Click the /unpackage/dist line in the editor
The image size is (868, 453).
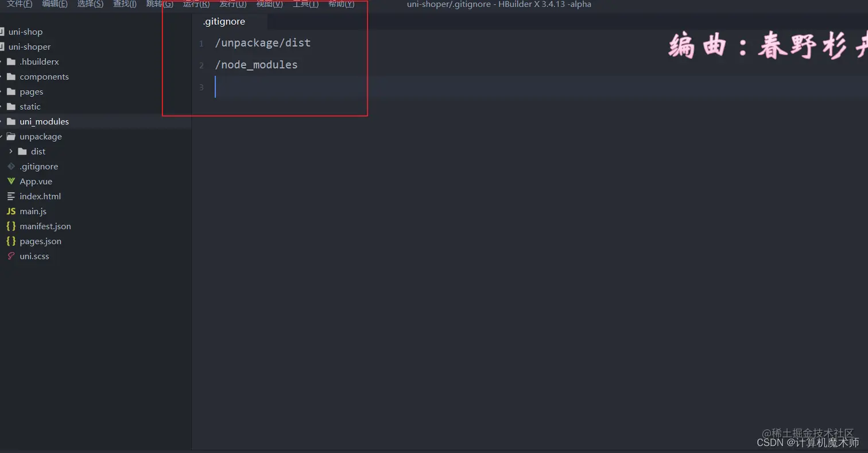pos(262,43)
